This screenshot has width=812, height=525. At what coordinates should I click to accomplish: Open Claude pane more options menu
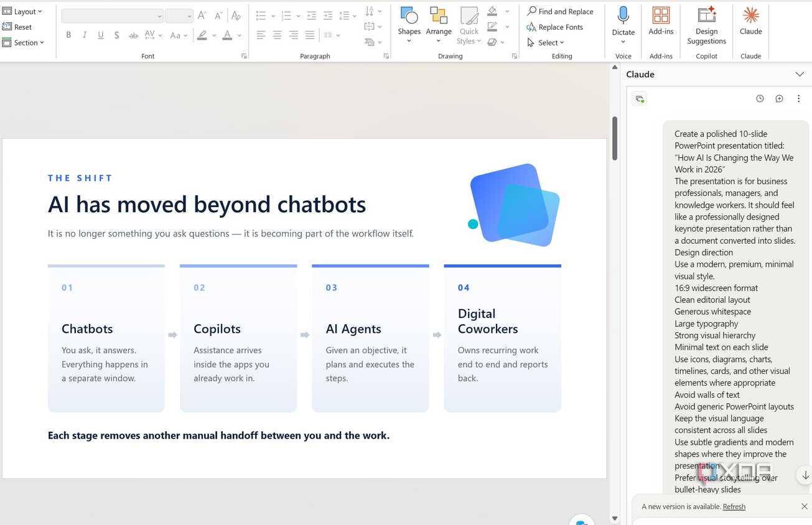(798, 98)
